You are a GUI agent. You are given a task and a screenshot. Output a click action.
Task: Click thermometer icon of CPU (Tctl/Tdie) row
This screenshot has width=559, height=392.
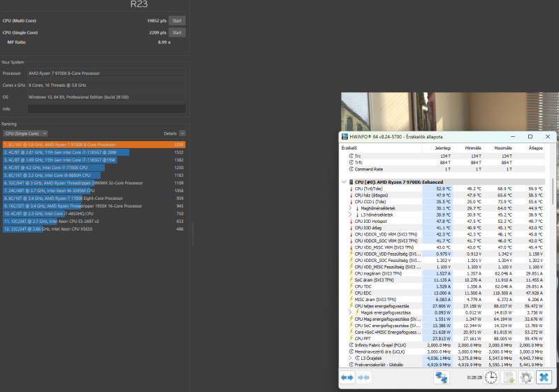351,189
